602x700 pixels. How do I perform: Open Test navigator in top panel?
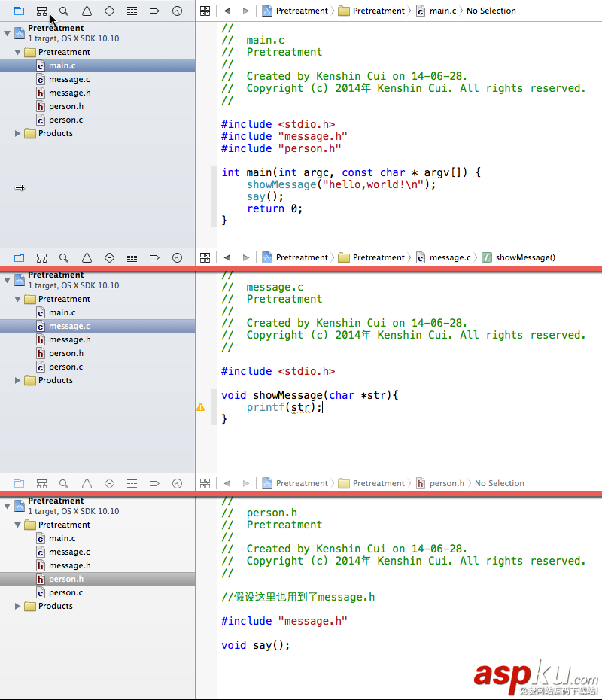(109, 11)
